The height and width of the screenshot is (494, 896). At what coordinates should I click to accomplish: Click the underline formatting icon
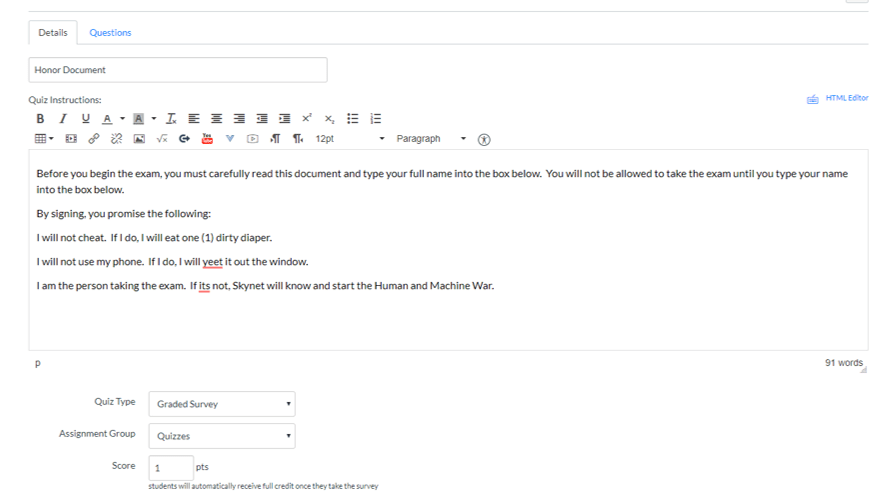click(84, 119)
